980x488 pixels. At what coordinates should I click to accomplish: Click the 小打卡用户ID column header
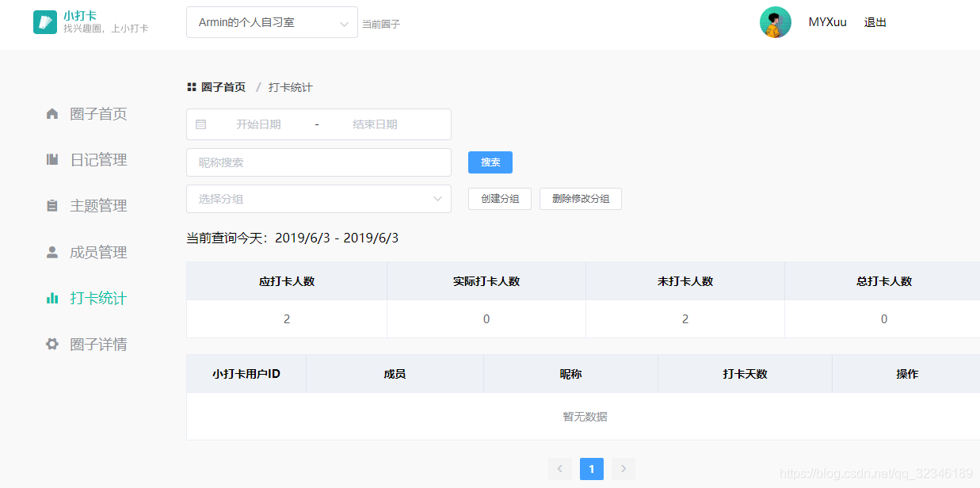click(246, 374)
